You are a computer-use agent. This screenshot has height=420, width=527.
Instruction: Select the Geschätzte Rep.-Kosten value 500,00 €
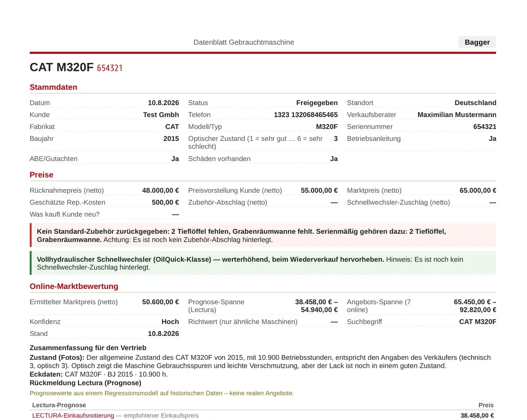coord(166,203)
